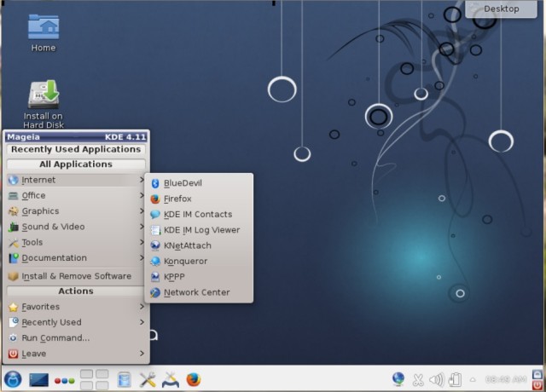
Task: Open the Leave submenu
Action: [x=76, y=354]
